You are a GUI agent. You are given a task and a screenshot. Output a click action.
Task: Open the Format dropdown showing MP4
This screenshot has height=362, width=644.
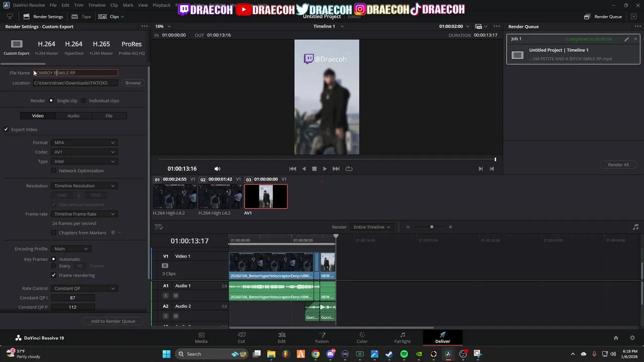pyautogui.click(x=84, y=143)
